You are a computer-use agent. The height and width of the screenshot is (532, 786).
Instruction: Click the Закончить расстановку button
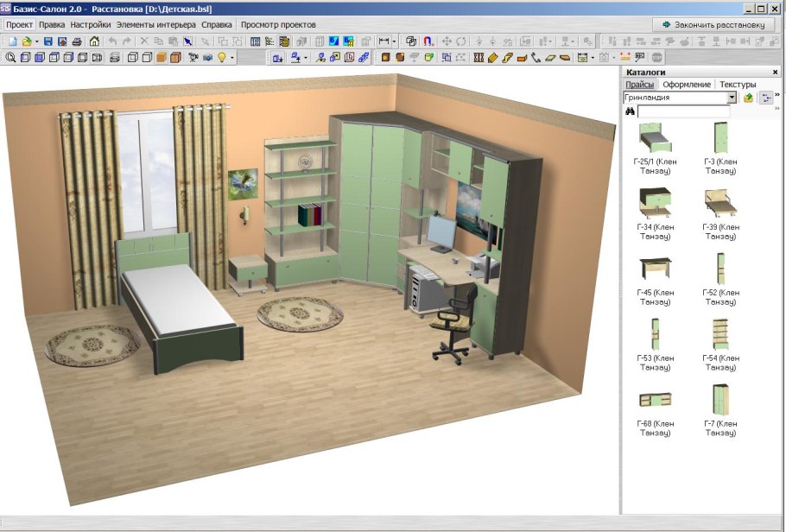tap(713, 24)
